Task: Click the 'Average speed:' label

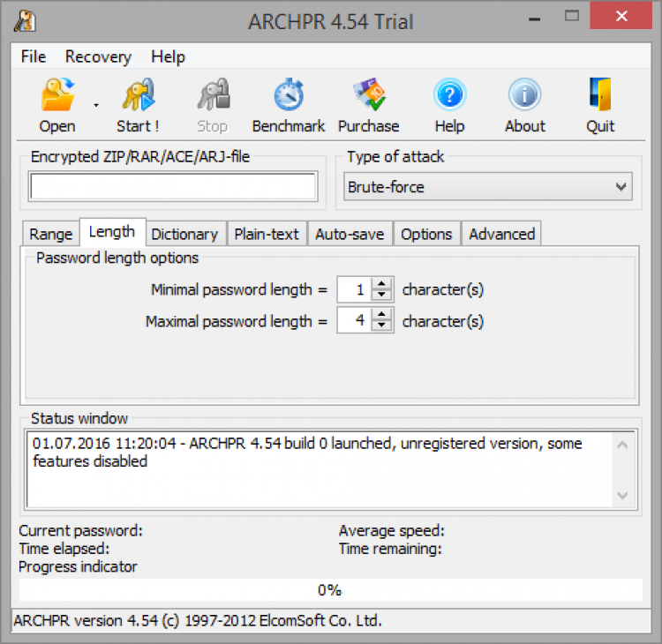Action: [392, 530]
